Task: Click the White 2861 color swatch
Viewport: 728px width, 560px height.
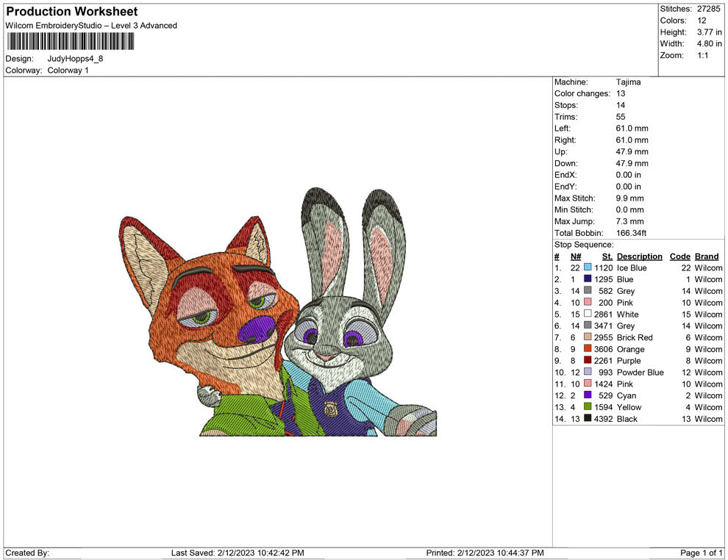Action: (x=588, y=314)
